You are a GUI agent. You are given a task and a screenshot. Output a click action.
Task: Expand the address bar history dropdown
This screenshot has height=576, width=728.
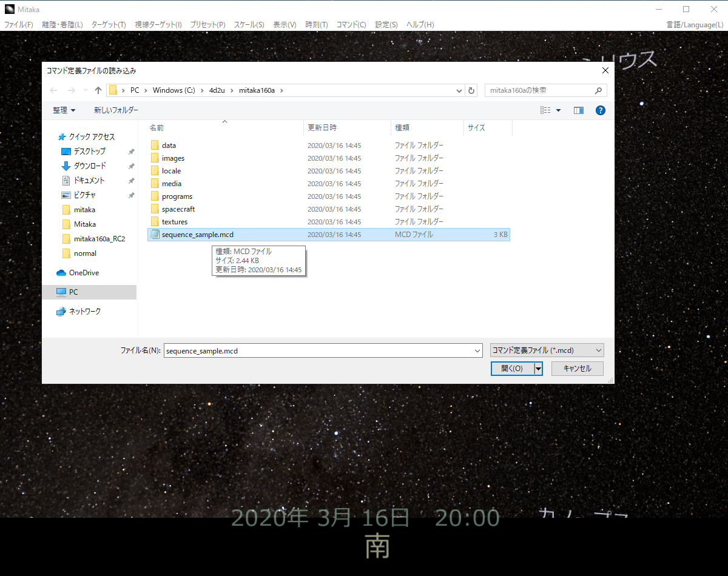point(459,90)
